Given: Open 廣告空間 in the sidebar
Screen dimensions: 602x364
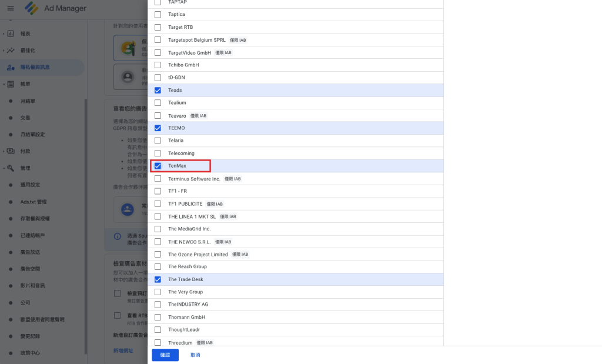Looking at the screenshot, I should [31, 269].
